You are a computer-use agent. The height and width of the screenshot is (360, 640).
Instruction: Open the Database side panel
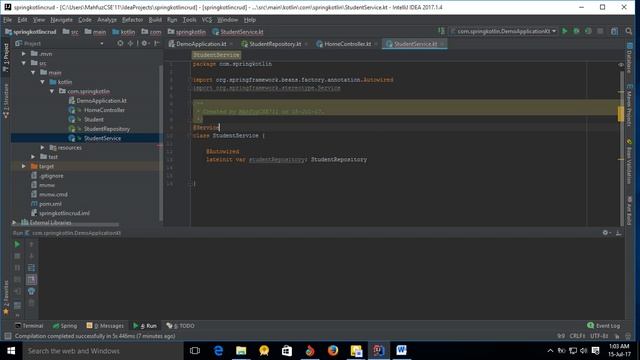click(x=629, y=58)
